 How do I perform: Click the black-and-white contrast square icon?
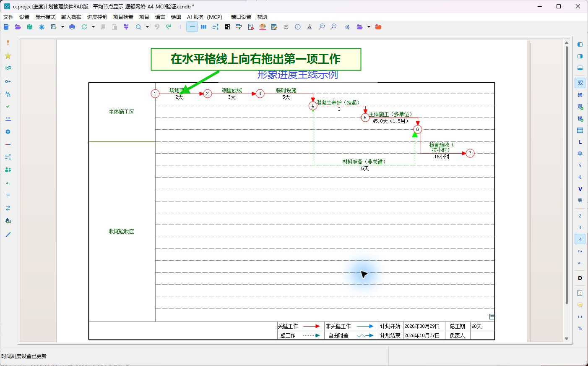(x=227, y=27)
